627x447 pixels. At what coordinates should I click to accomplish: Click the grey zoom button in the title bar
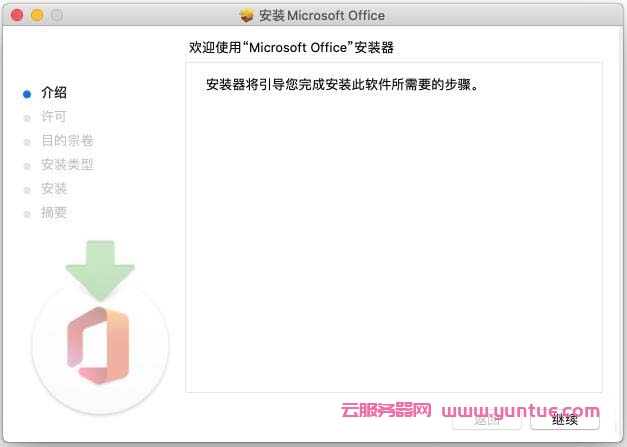[57, 16]
